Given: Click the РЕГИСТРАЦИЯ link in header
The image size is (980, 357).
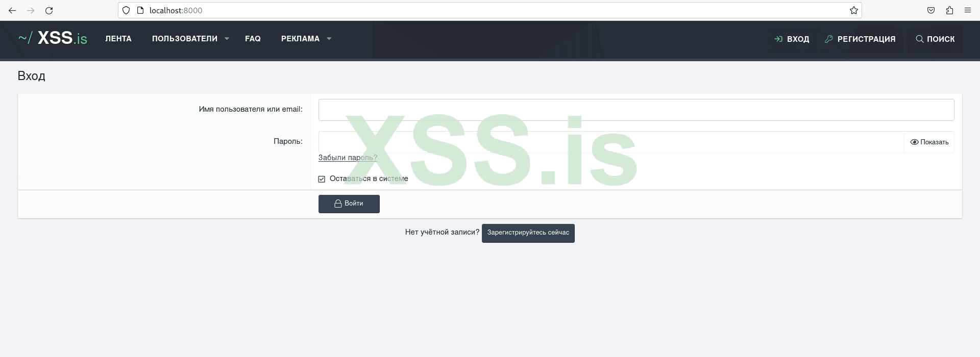Looking at the screenshot, I should pos(860,39).
